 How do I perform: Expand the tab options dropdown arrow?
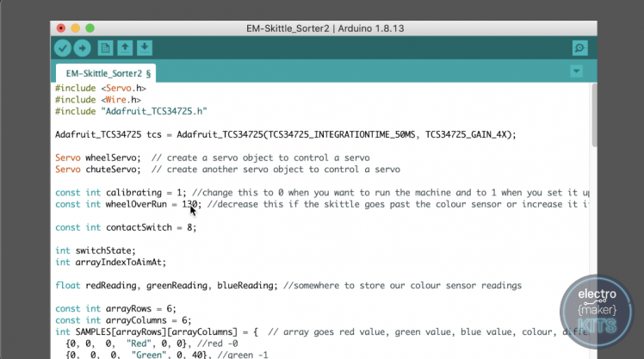(x=577, y=71)
